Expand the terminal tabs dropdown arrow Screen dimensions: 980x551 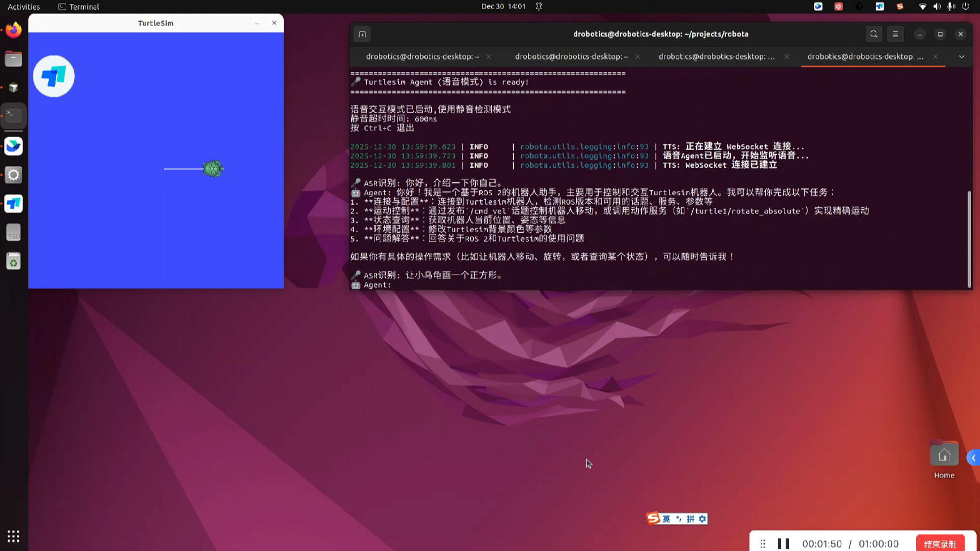coord(961,57)
